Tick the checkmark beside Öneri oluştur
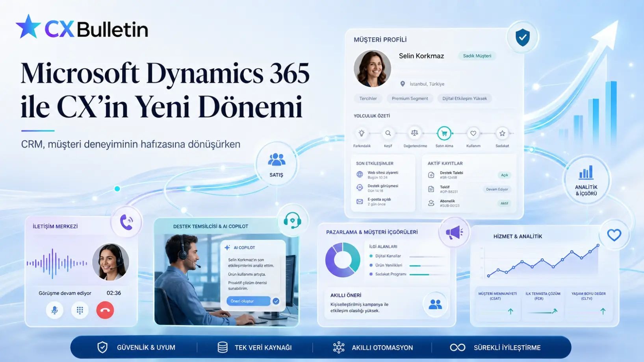The image size is (644, 362). [x=276, y=301]
